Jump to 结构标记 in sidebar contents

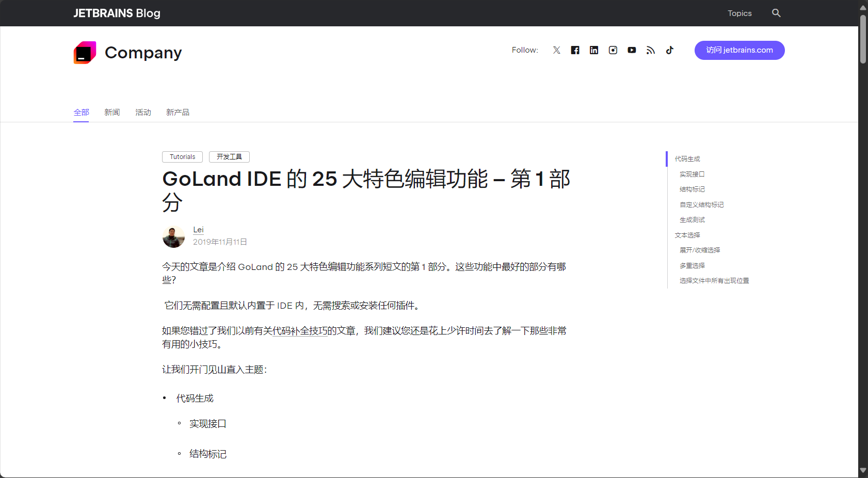(x=692, y=189)
